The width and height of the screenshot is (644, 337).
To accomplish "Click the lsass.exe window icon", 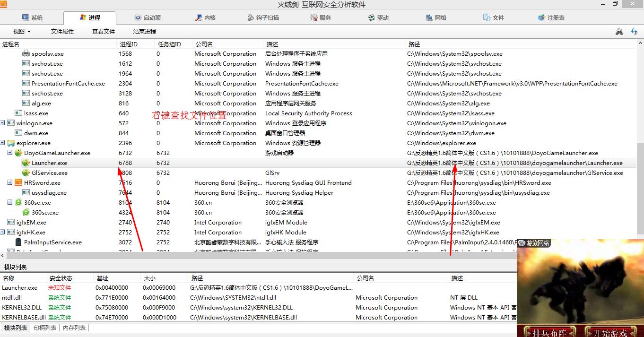I will (18, 113).
